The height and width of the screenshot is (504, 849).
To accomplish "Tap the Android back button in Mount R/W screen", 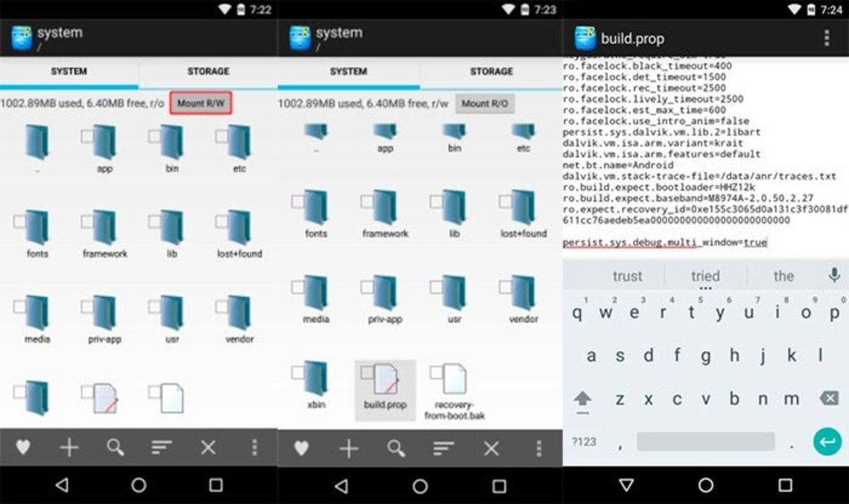I will click(x=62, y=485).
